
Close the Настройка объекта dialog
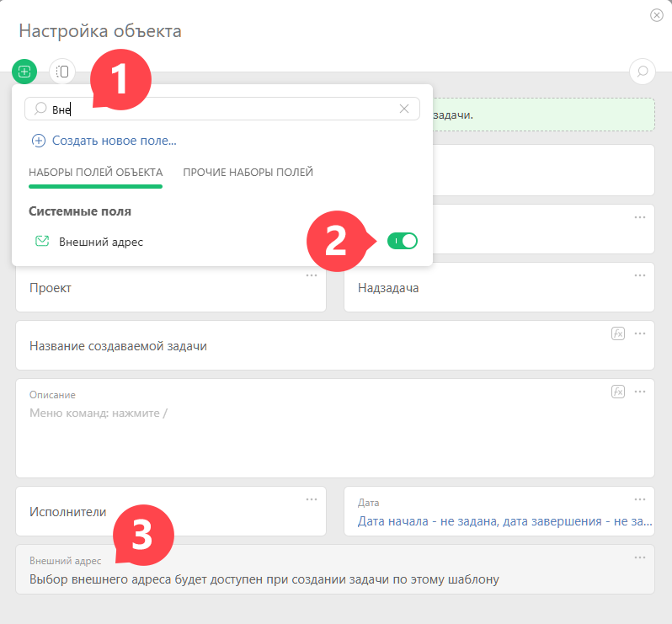click(x=656, y=15)
